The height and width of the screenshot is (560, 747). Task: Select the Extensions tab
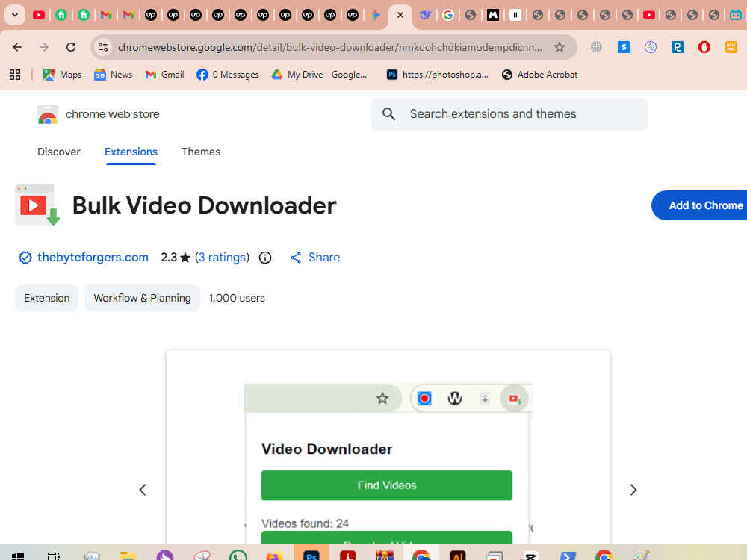pyautogui.click(x=131, y=152)
